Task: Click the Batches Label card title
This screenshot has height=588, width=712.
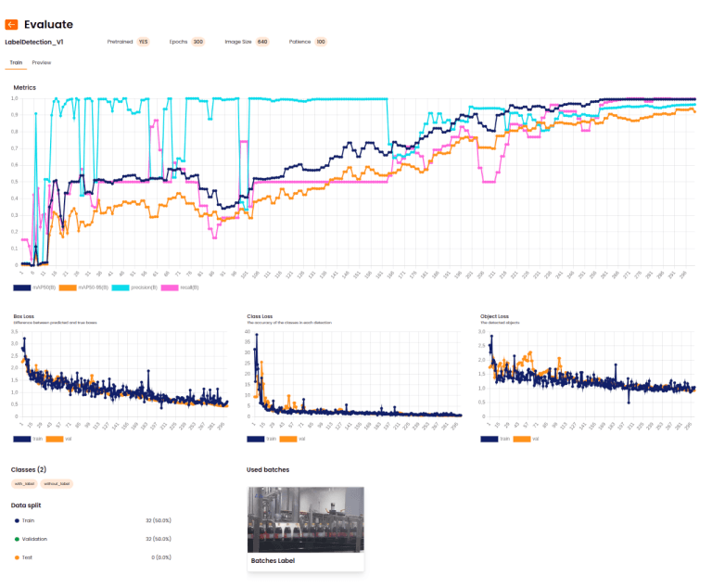Action: pyautogui.click(x=273, y=561)
